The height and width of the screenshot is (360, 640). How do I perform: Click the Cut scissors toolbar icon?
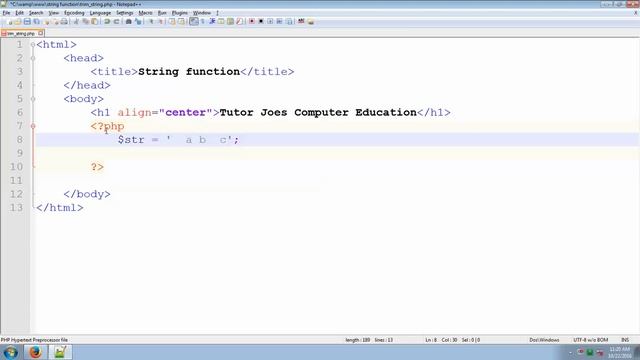click(x=76, y=21)
